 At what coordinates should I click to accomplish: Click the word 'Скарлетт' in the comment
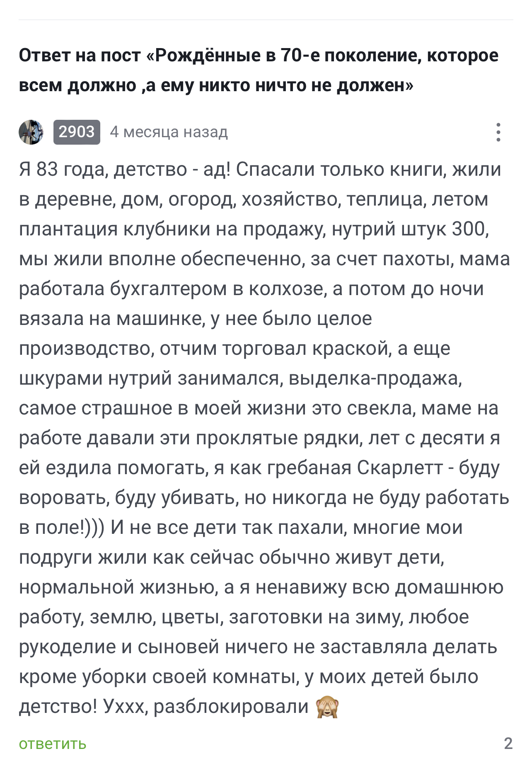click(400, 468)
